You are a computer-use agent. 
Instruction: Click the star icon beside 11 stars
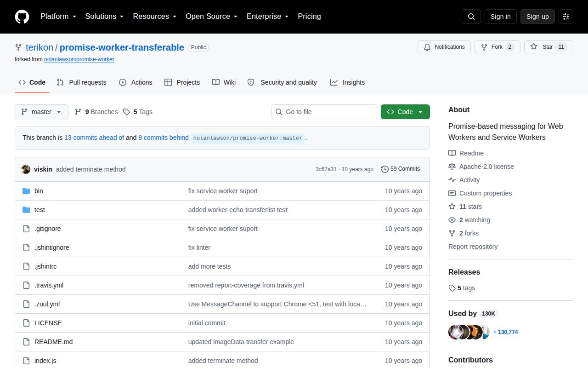click(452, 207)
